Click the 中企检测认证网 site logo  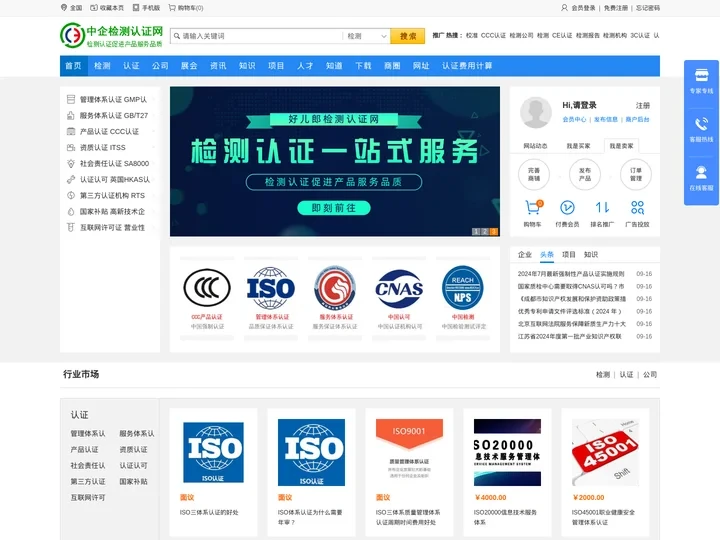[112, 35]
